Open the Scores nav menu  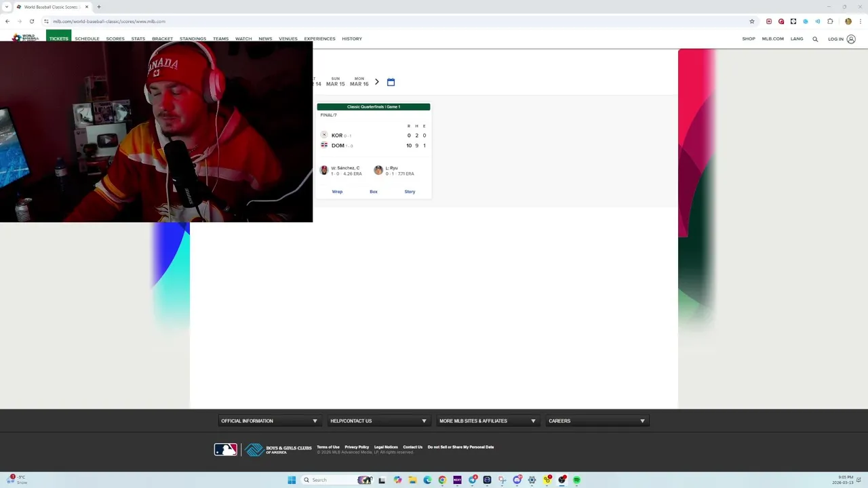coord(115,39)
